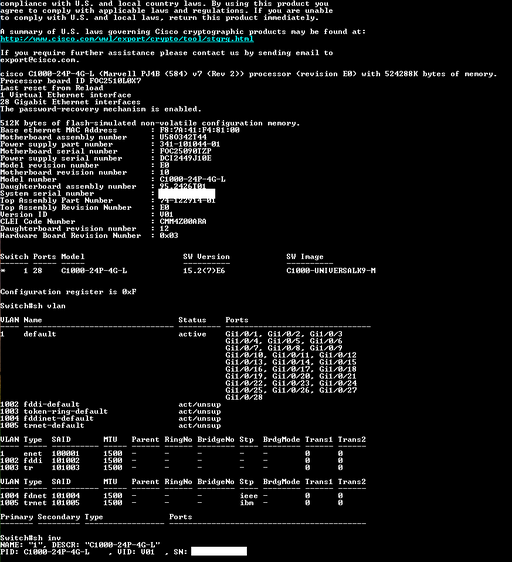Open the cisco.com export crypto hyperlink
Screen dimensions: 512x562
(127, 39)
